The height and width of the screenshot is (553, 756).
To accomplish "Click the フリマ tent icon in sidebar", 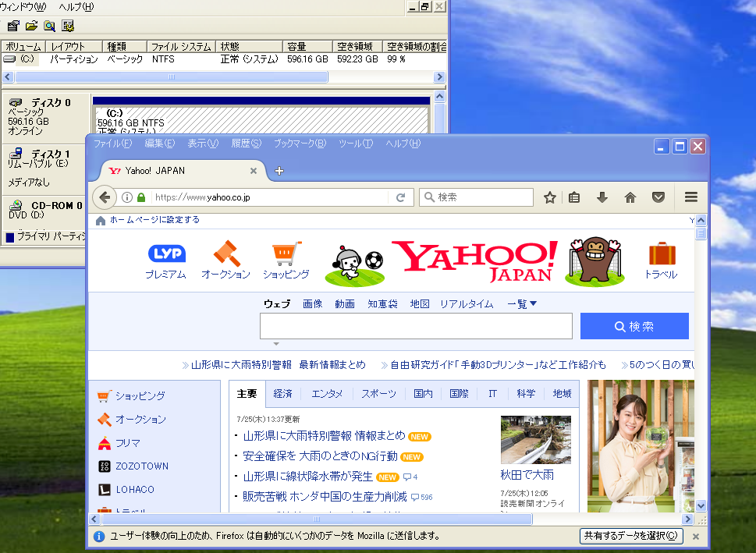I will pyautogui.click(x=104, y=443).
